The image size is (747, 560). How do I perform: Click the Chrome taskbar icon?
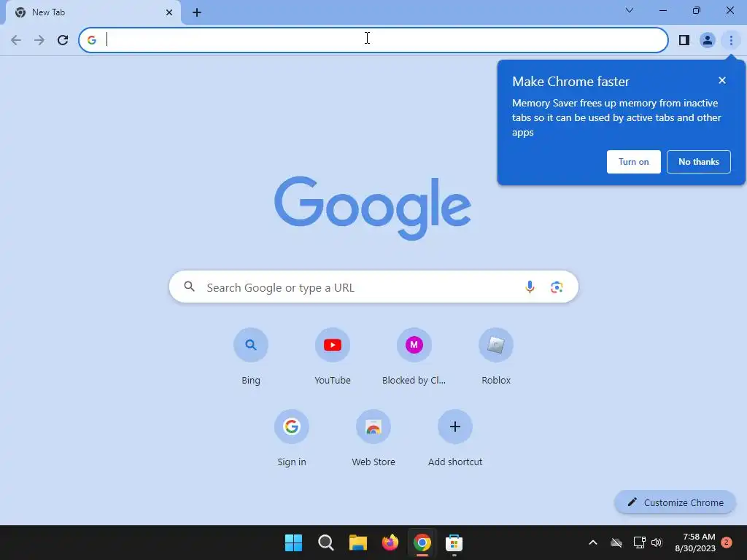(x=422, y=542)
